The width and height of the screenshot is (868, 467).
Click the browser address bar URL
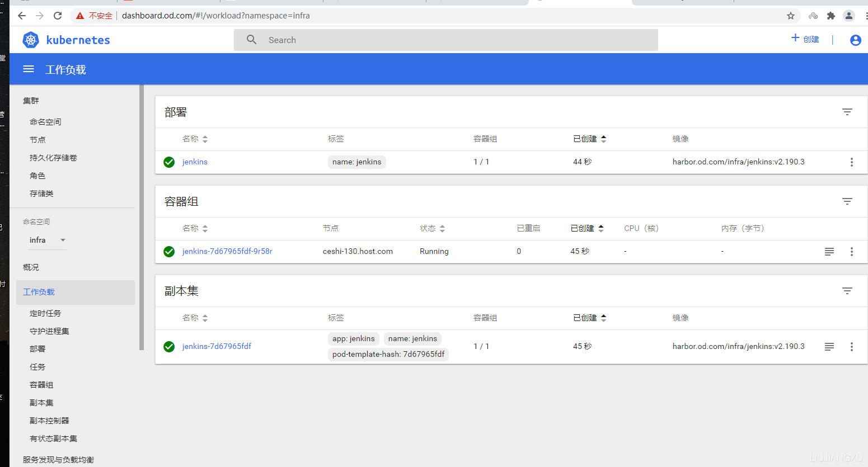(215, 16)
